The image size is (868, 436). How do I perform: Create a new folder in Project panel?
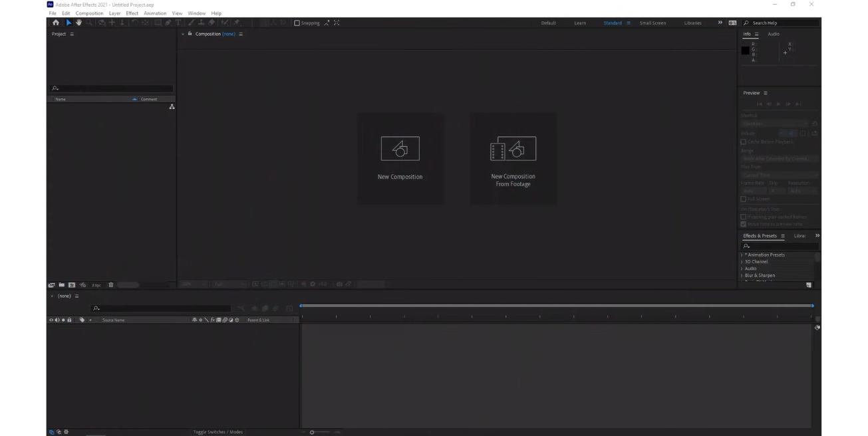62,284
